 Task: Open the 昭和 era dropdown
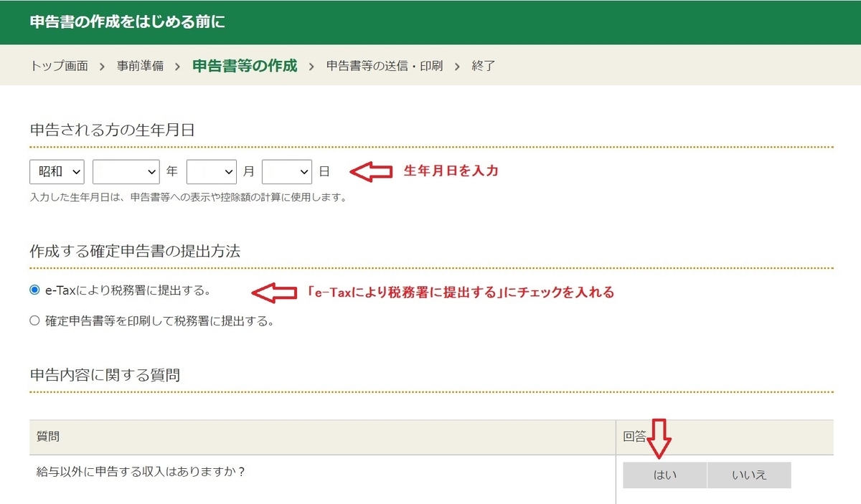click(x=56, y=171)
